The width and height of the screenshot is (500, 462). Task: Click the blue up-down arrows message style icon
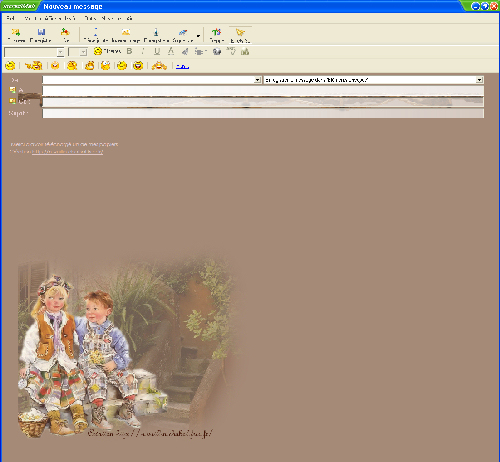pyautogui.click(x=96, y=32)
